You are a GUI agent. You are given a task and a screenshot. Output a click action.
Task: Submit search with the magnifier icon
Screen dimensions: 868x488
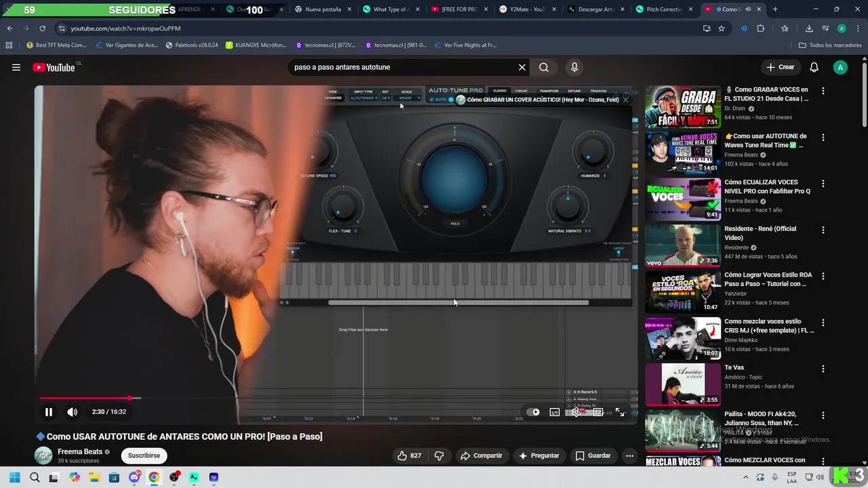click(544, 67)
